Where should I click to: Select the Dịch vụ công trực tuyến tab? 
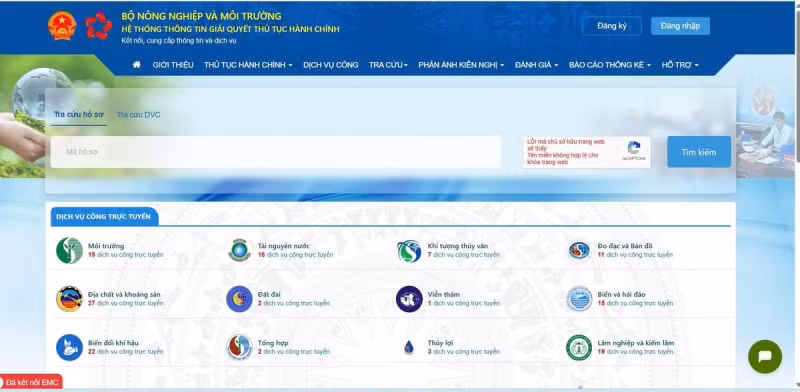coord(104,216)
